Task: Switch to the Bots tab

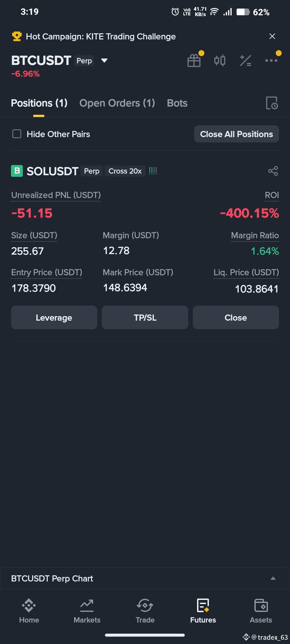Action: click(x=177, y=103)
